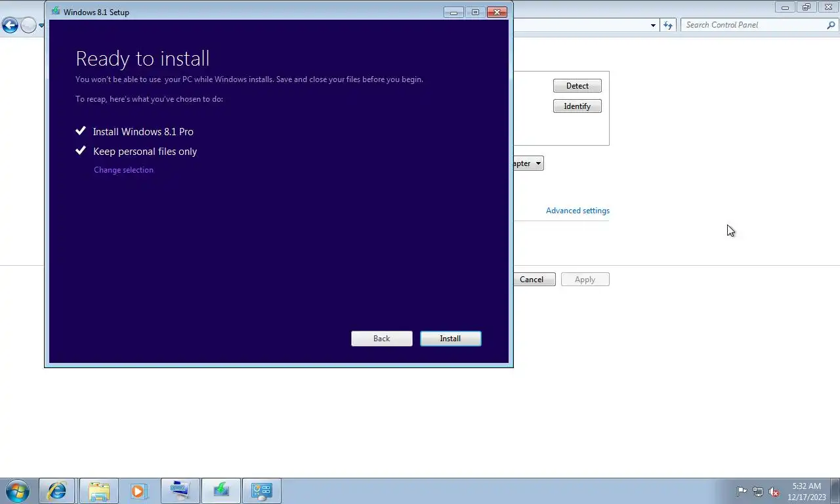Click the Ready to install heading

(142, 58)
